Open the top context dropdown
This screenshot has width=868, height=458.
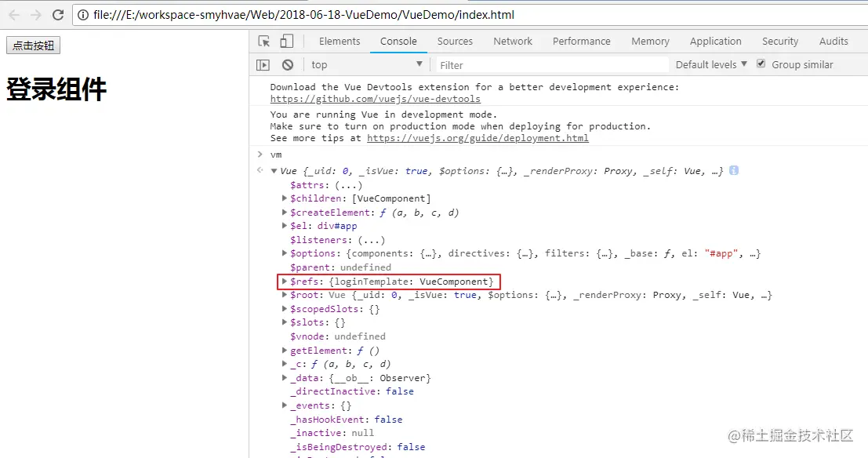pyautogui.click(x=366, y=65)
